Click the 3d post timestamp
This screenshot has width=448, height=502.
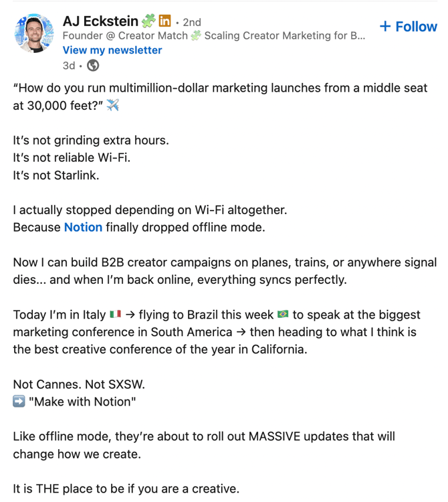69,66
